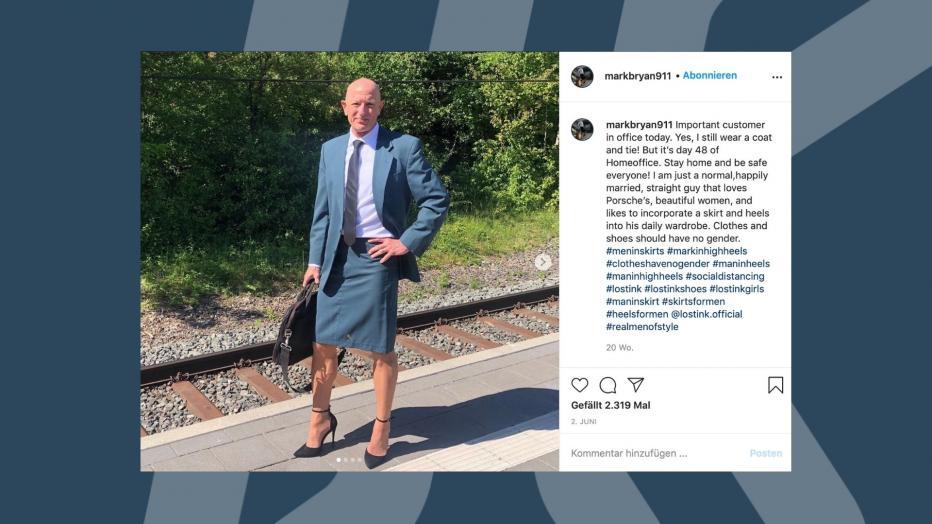
Task: Select the first carousel dot indicator
Action: pyautogui.click(x=338, y=460)
